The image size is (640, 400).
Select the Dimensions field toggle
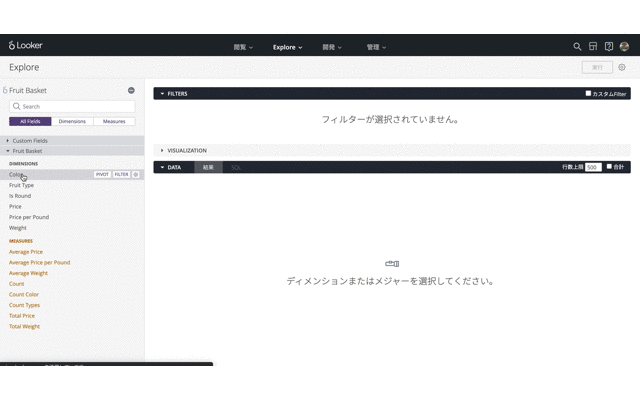[x=72, y=121]
